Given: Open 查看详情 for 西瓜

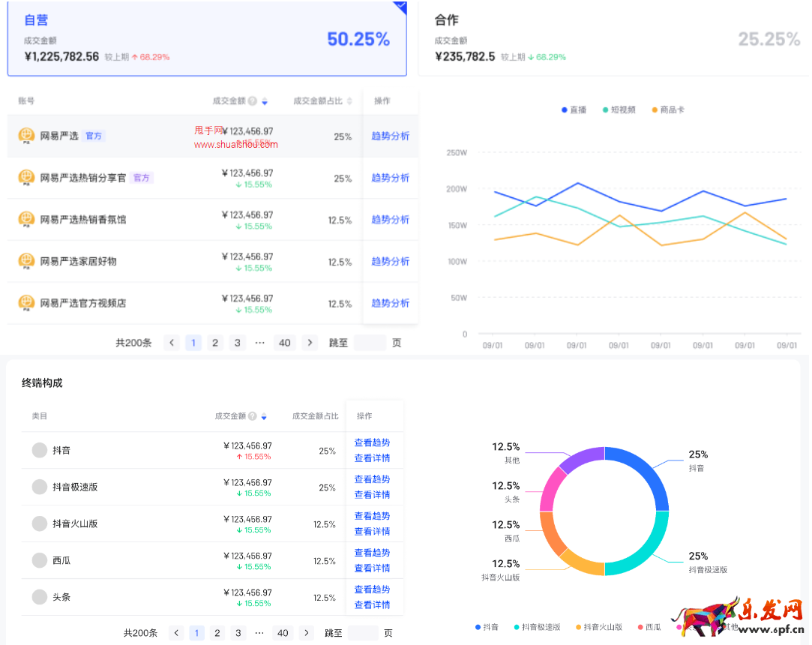Looking at the screenshot, I should pos(373,568).
